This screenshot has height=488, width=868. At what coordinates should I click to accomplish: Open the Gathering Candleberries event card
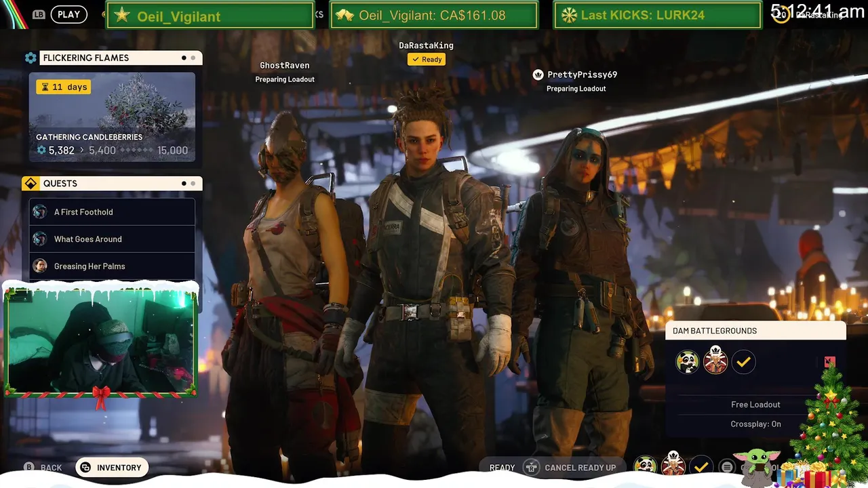[112, 117]
